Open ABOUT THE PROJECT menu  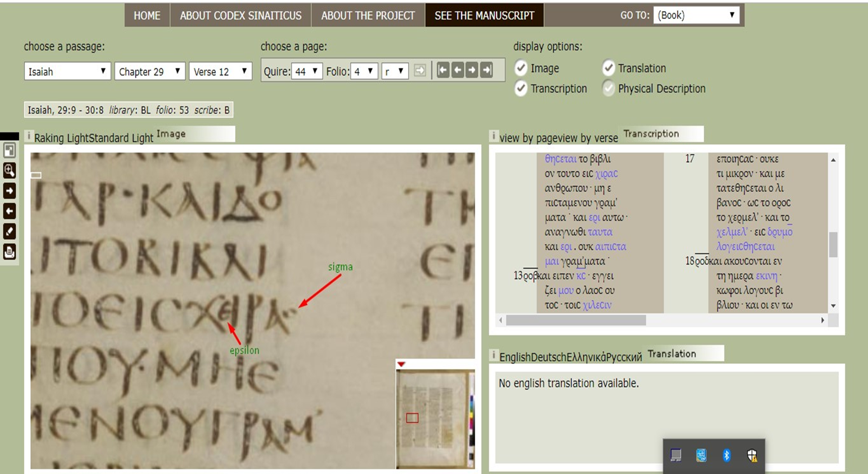tap(368, 15)
